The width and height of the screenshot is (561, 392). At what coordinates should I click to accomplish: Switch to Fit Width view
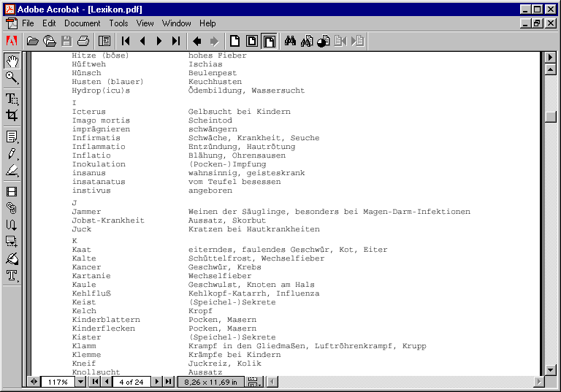coord(269,41)
